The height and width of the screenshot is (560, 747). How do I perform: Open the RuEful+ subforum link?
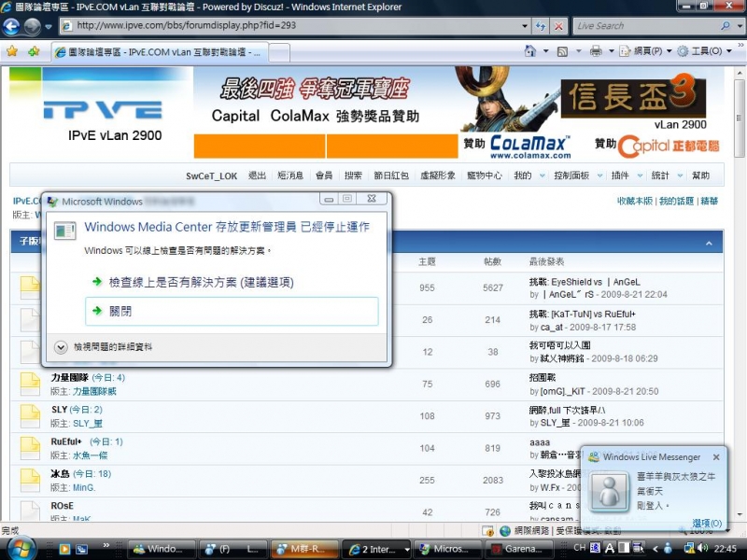tap(66, 441)
